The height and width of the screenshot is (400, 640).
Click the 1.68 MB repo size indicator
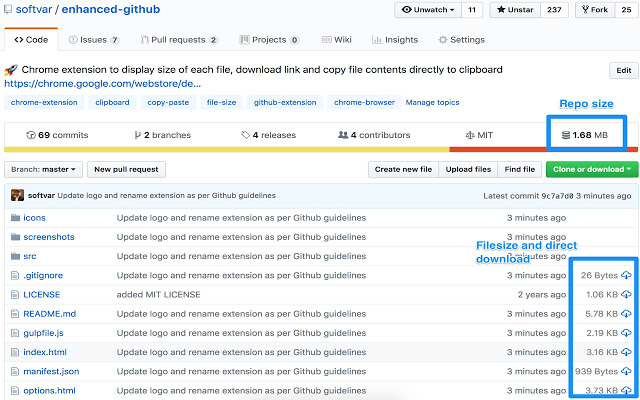point(585,135)
